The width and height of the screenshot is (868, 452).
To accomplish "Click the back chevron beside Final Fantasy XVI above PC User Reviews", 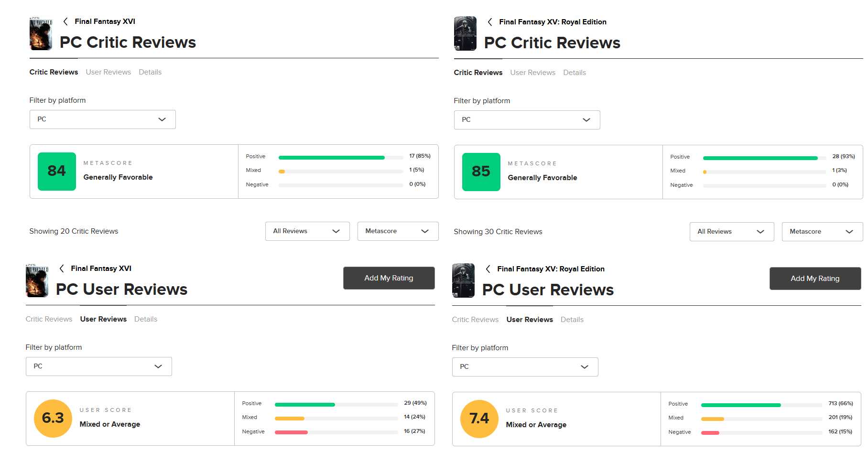I will coord(62,269).
